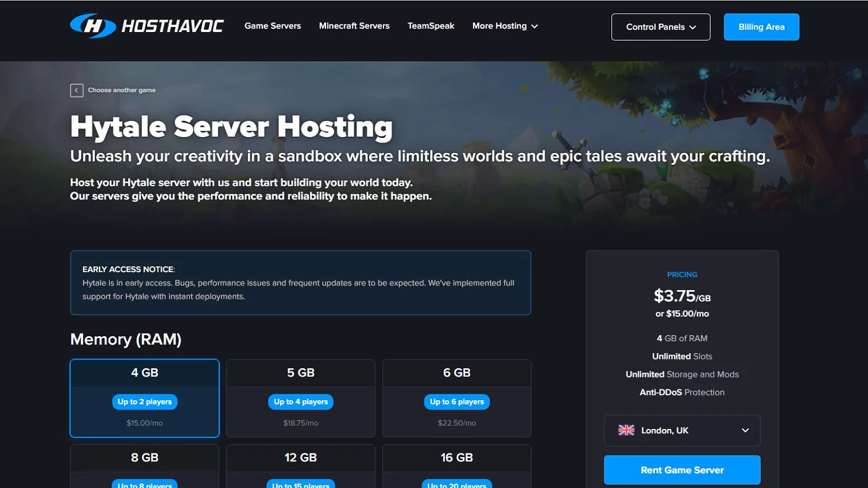Select the 4 GB memory plan
868x488 pixels.
144,398
